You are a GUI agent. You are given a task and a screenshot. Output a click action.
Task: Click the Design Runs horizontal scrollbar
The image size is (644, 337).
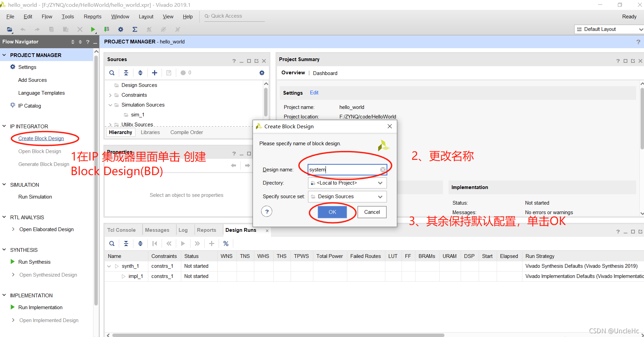278,335
